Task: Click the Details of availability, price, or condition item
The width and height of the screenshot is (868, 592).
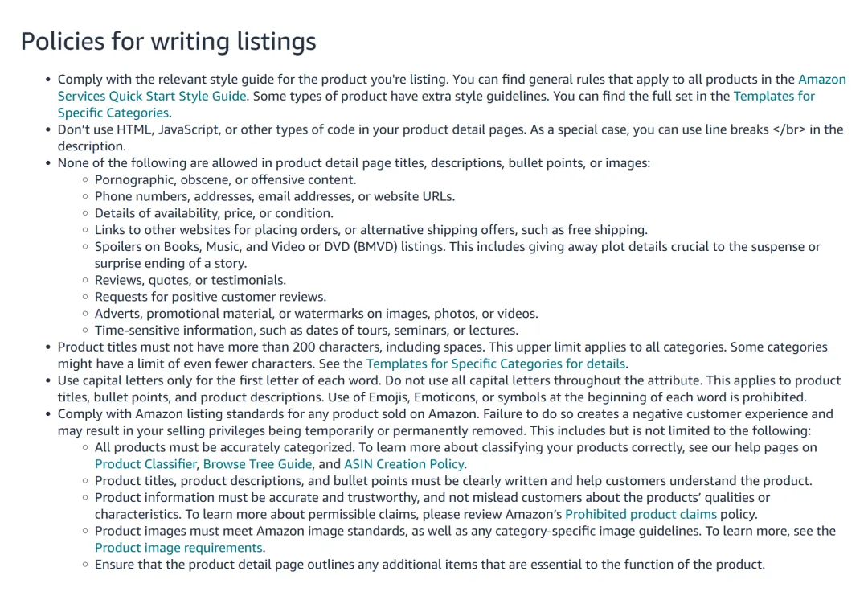Action: 214,212
